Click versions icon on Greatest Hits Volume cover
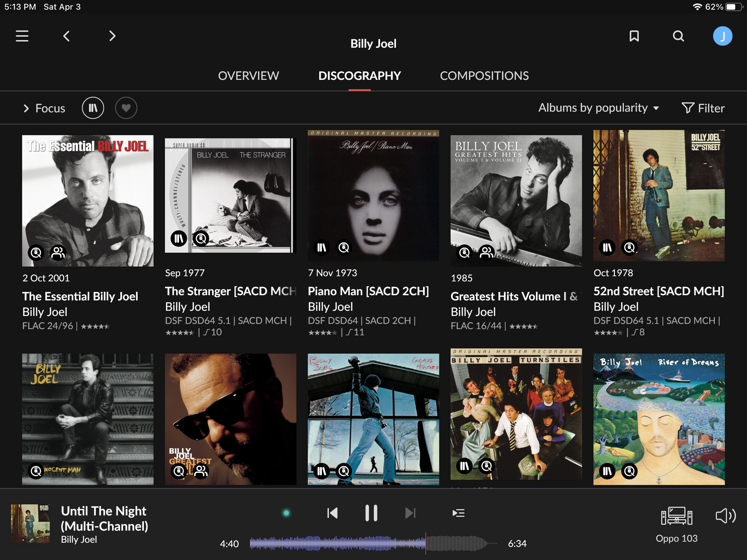This screenshot has width=747, height=560. [487, 253]
